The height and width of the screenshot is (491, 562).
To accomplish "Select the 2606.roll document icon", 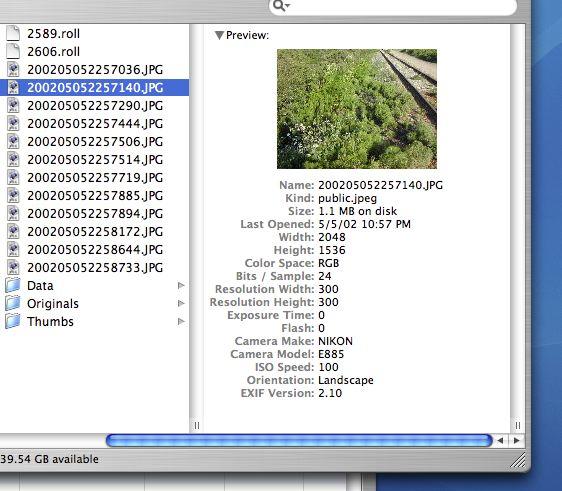I will [x=13, y=51].
